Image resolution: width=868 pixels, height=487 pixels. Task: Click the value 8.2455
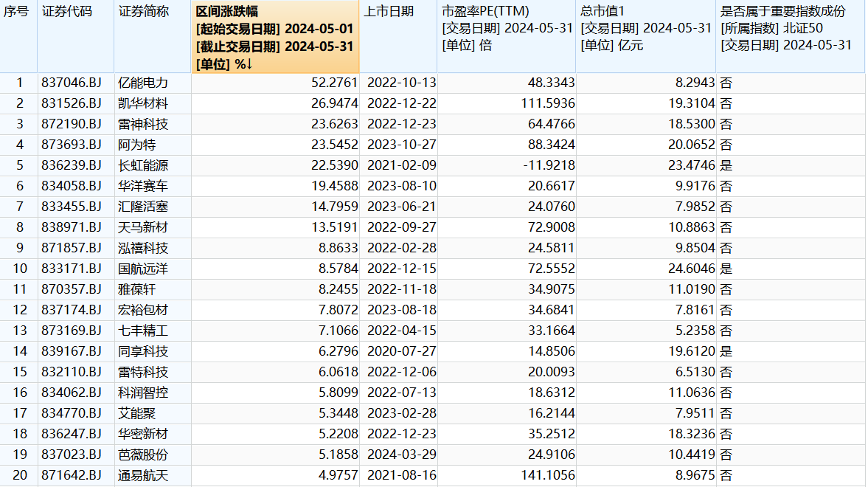(338, 289)
